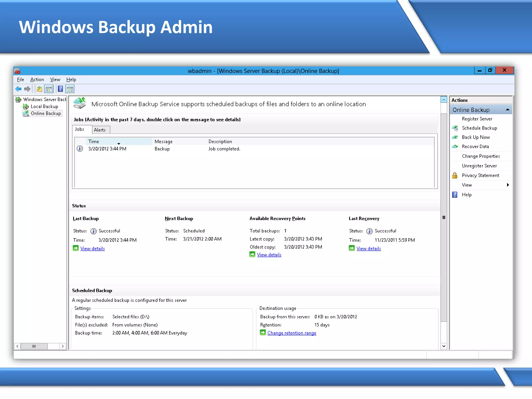Click the main pane scroll down arrow

[444, 346]
